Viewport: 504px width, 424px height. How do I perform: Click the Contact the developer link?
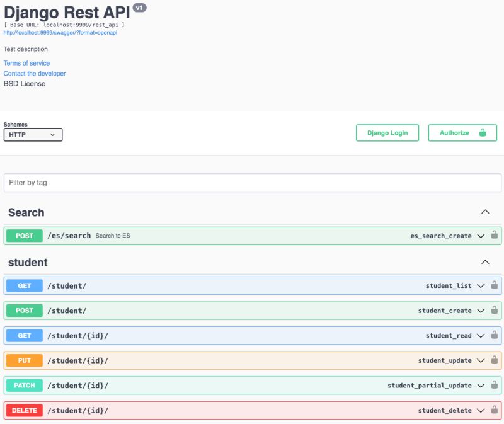click(33, 73)
